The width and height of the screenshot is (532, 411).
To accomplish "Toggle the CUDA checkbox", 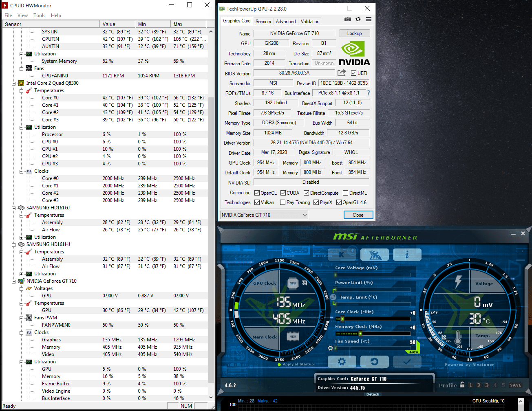I will click(x=283, y=193).
